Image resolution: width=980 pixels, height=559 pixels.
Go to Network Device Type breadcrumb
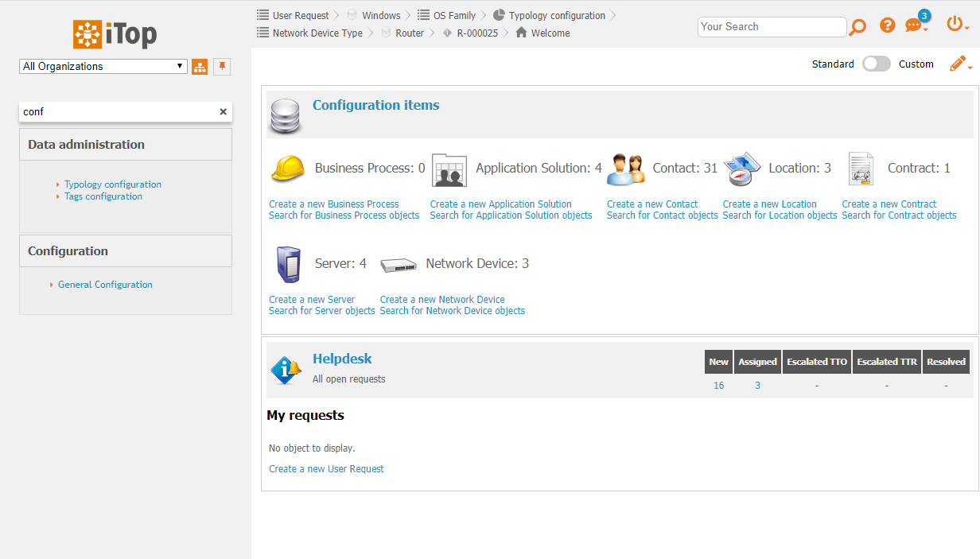click(317, 33)
